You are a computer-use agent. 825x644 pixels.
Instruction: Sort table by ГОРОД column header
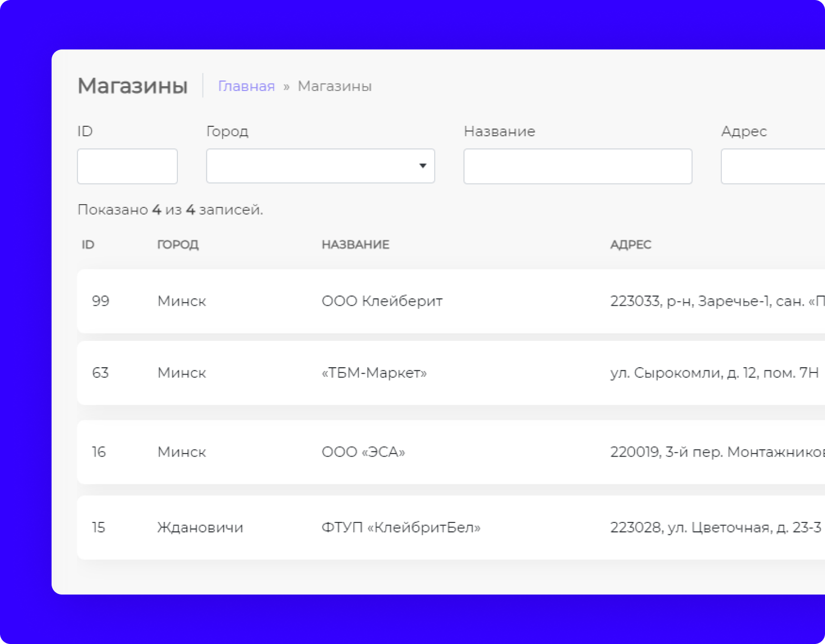pyautogui.click(x=178, y=245)
